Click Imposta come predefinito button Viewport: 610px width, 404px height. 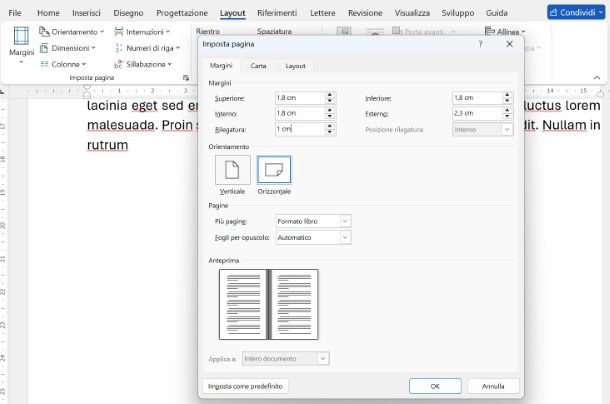click(245, 385)
